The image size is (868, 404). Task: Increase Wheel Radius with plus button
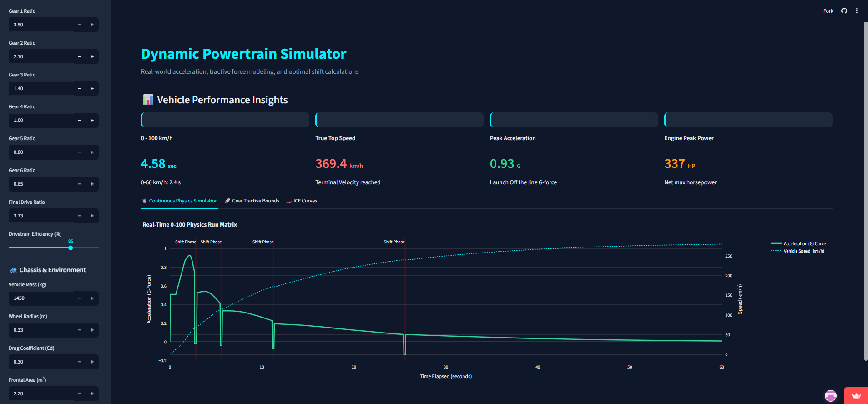point(92,330)
